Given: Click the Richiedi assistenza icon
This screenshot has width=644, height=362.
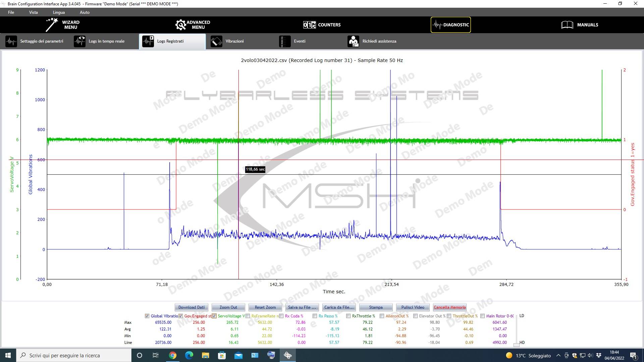Looking at the screenshot, I should 353,41.
